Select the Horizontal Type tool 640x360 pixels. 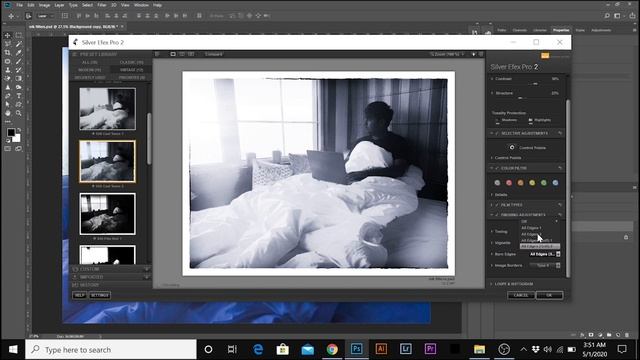19,96
